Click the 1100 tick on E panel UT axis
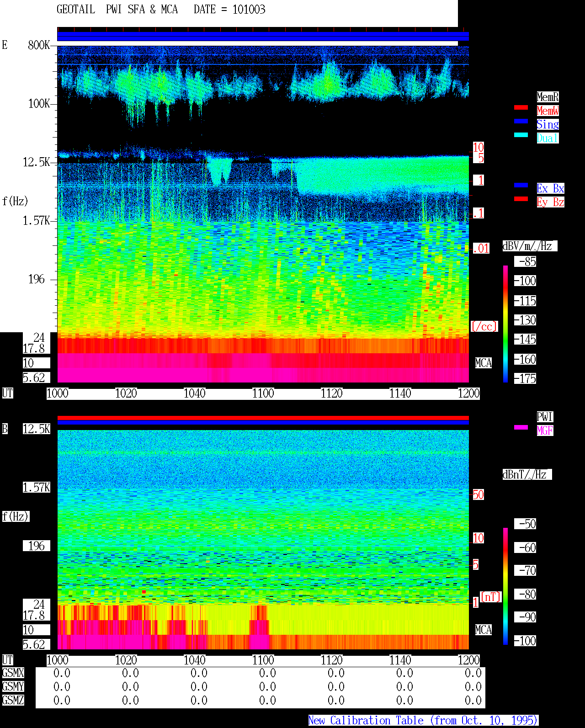 coord(263,393)
